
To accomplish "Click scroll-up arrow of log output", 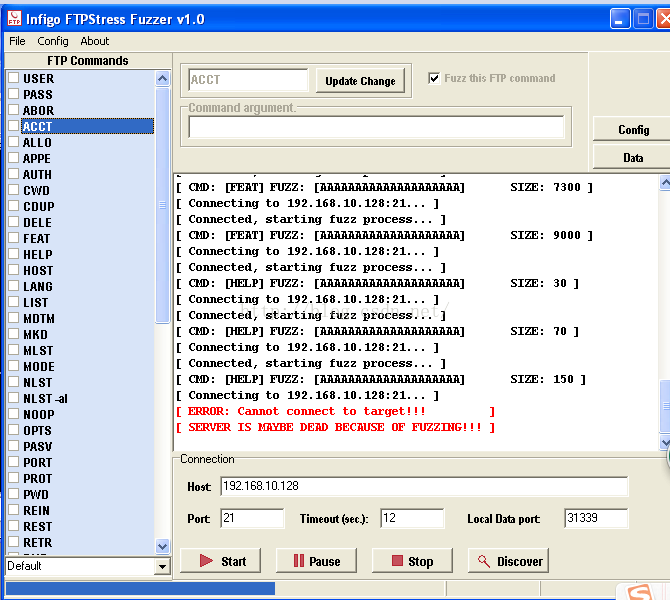I will [x=665, y=183].
